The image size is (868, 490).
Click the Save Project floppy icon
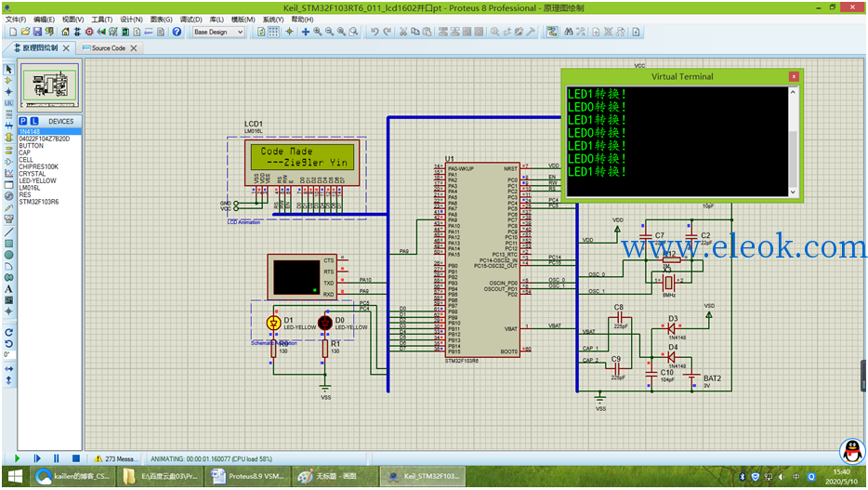pyautogui.click(x=37, y=32)
